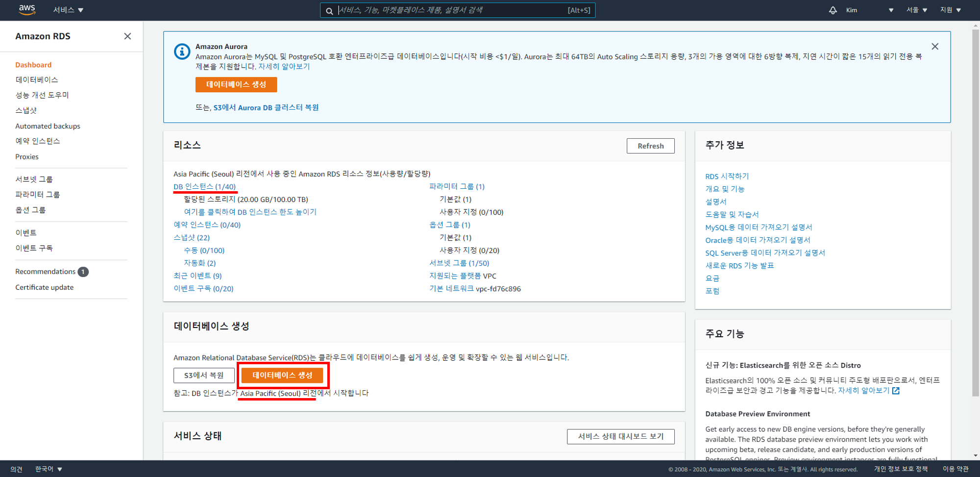
Task: Click orange 데이터베이스 생성 button below RDS description
Action: [282, 376]
